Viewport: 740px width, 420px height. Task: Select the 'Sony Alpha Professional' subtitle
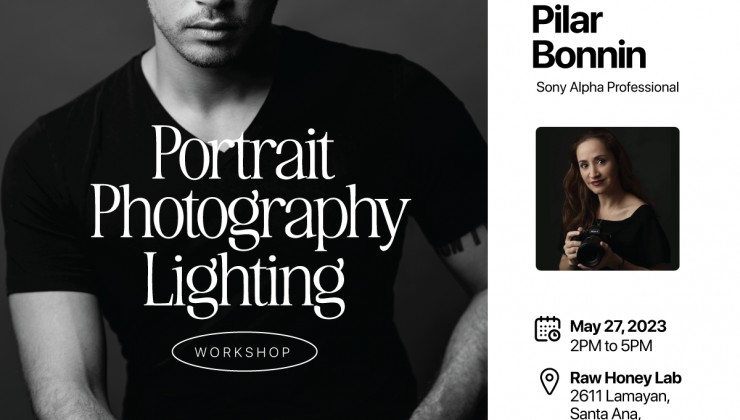click(607, 87)
